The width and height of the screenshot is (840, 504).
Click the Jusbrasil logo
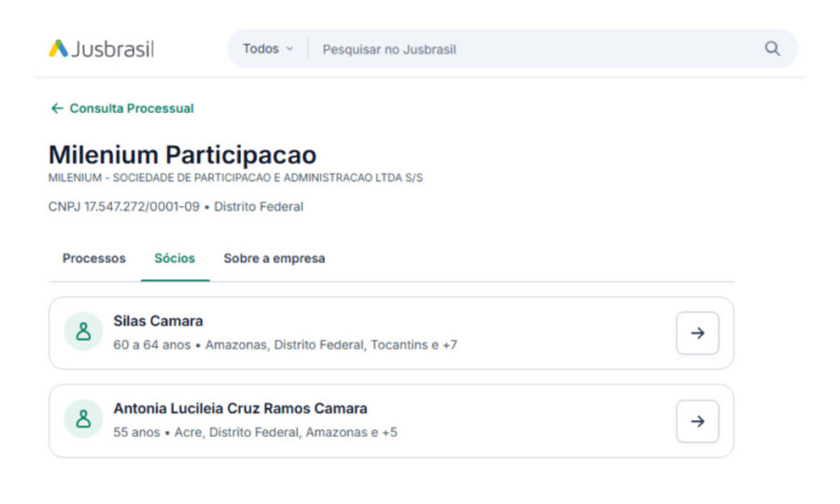(101, 49)
